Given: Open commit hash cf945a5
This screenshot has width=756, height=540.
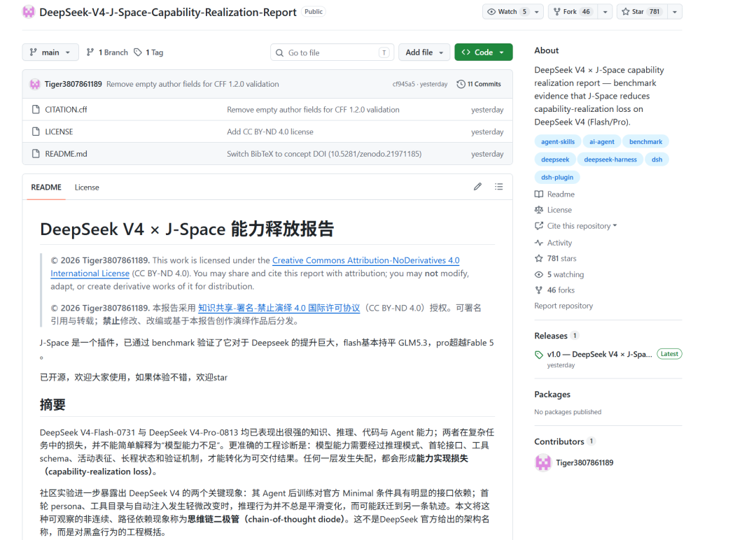Looking at the screenshot, I should pyautogui.click(x=404, y=84).
